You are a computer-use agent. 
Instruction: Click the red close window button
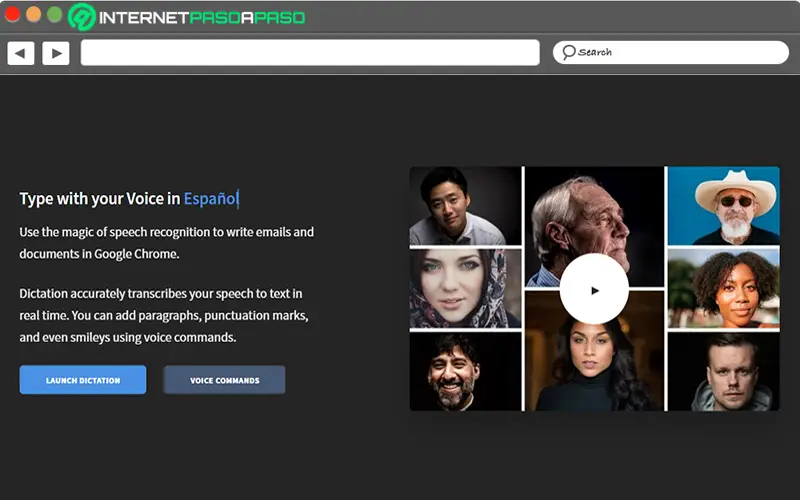click(12, 14)
